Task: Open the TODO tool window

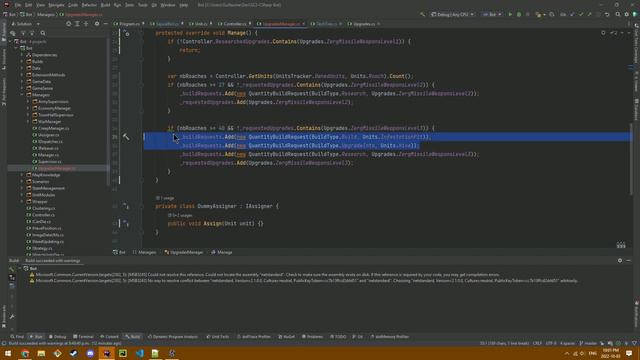Action: point(338,337)
